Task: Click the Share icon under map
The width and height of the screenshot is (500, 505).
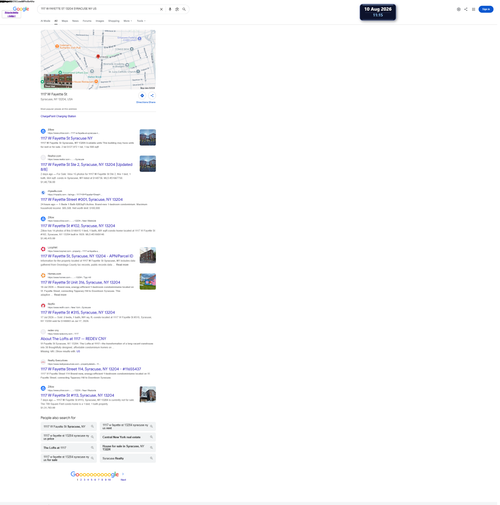Action: (x=152, y=96)
